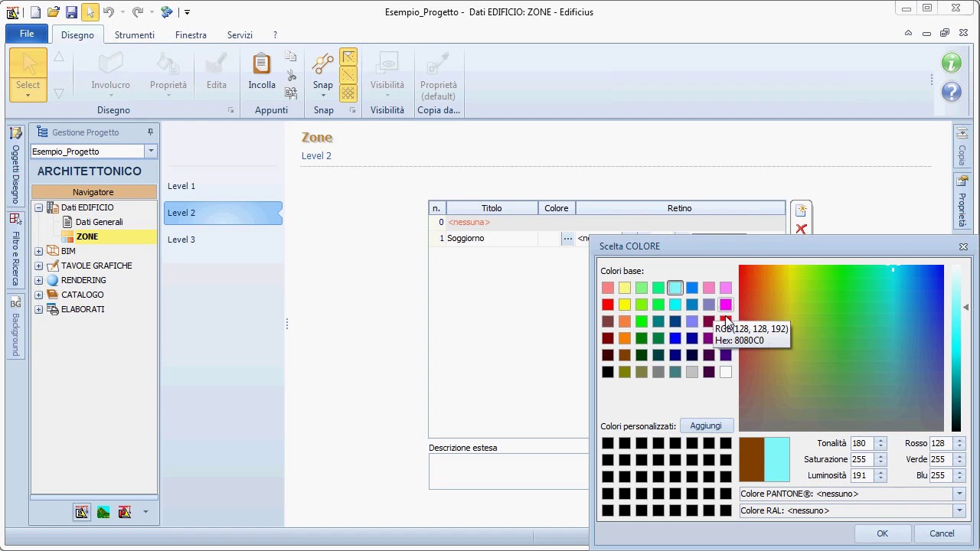
Task: Switch to the Servizi tab
Action: pos(240,35)
